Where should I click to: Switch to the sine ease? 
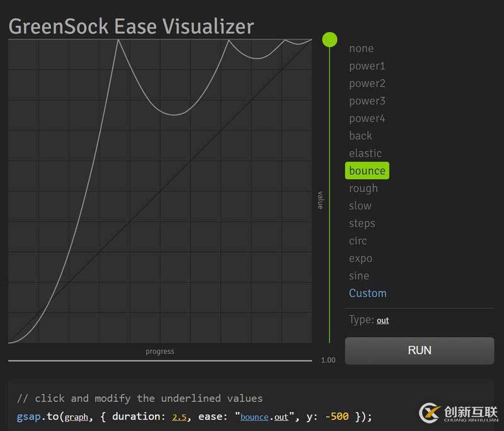click(x=359, y=276)
